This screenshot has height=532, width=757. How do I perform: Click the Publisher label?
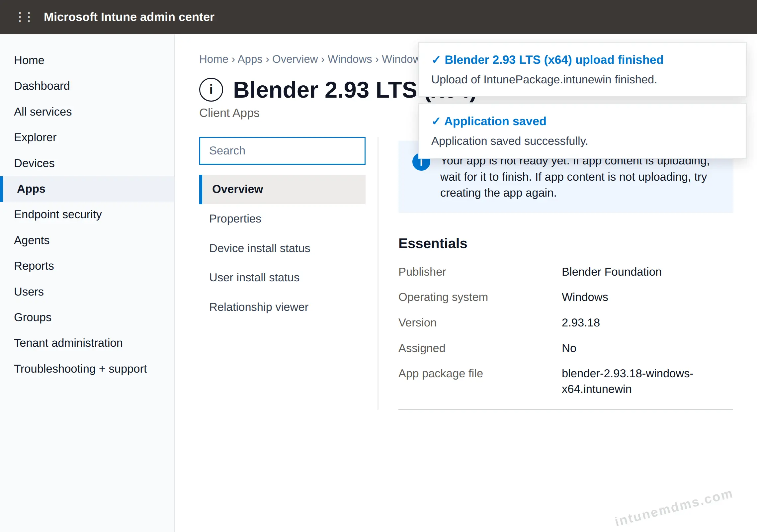[x=422, y=272]
